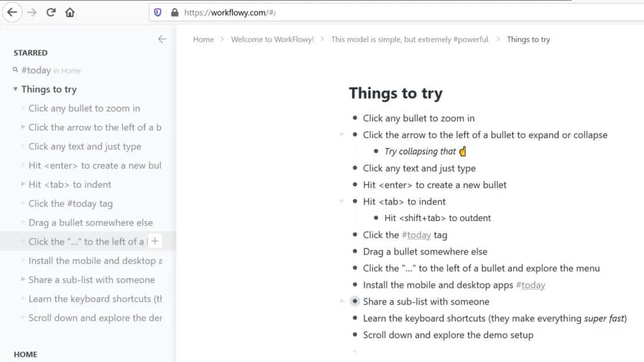Viewport: 644px width, 362px height.
Task: Zoom into the 'Share a sub-list with someone' bullet
Action: 355,302
